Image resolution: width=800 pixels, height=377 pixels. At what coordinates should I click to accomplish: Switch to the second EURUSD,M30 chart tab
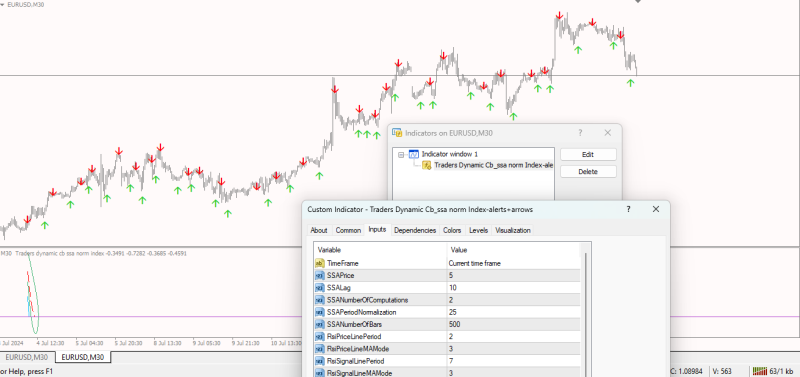[83, 357]
